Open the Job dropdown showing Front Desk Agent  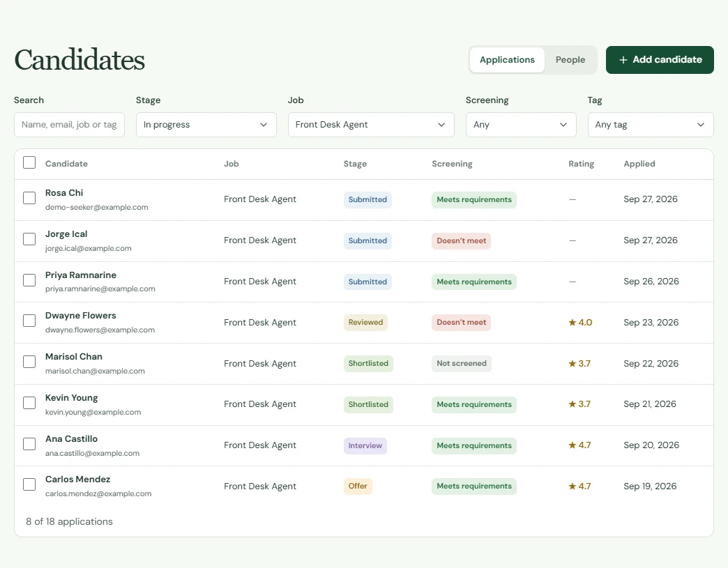pyautogui.click(x=371, y=125)
